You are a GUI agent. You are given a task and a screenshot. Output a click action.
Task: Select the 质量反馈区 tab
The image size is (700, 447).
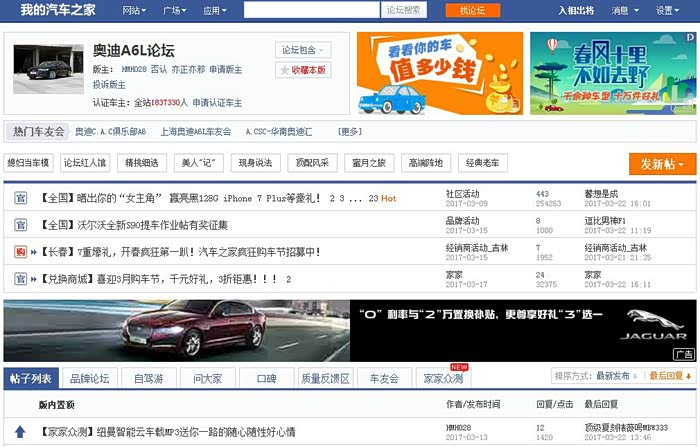point(324,378)
